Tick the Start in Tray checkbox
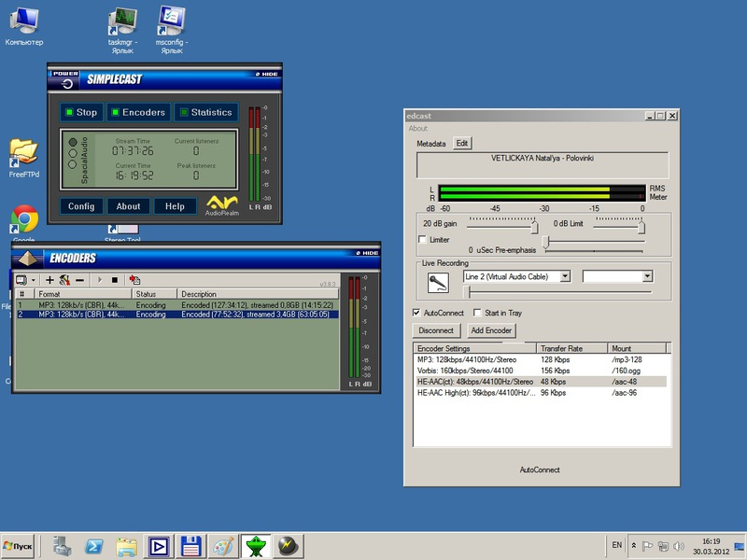This screenshot has height=560, width=747. [477, 313]
